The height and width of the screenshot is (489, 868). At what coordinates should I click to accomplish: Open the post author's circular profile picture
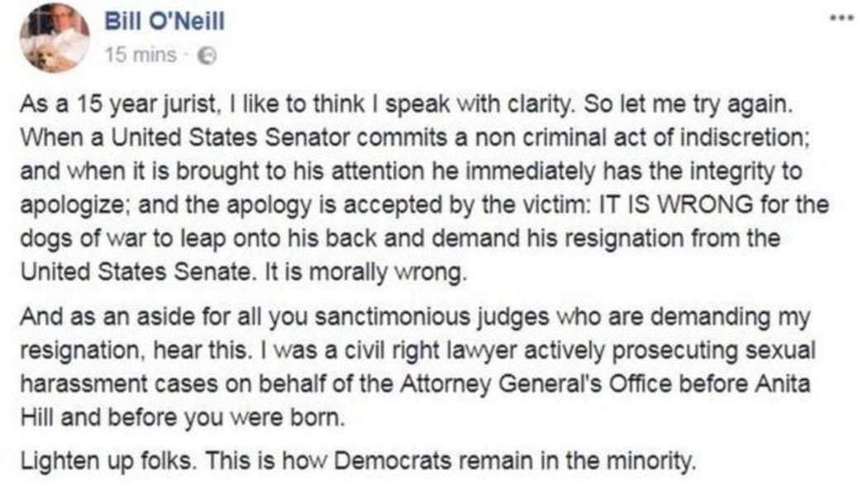(55, 37)
